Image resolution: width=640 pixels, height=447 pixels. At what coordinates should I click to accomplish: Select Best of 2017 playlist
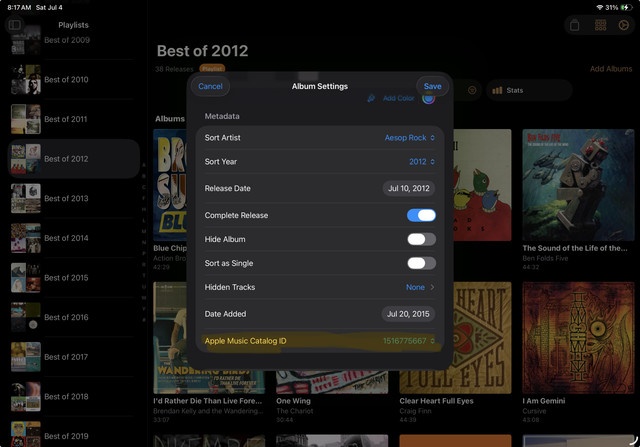click(73, 357)
